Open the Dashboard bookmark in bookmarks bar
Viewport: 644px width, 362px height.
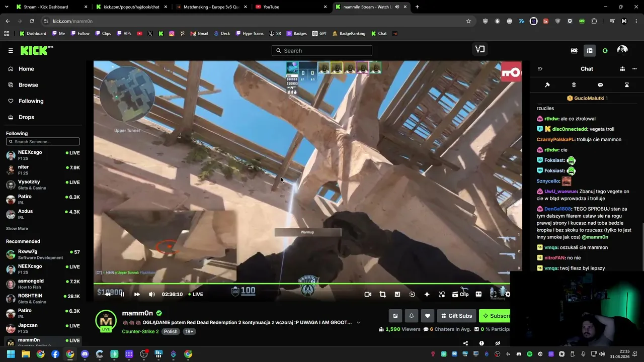tap(33, 34)
